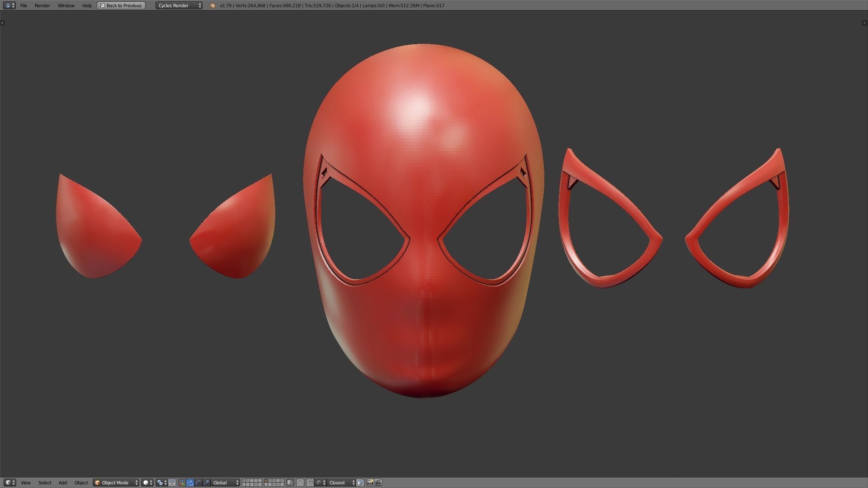Click the Verts:264,868 statistic text
Viewport: 868px width, 488px height.
(250, 5)
